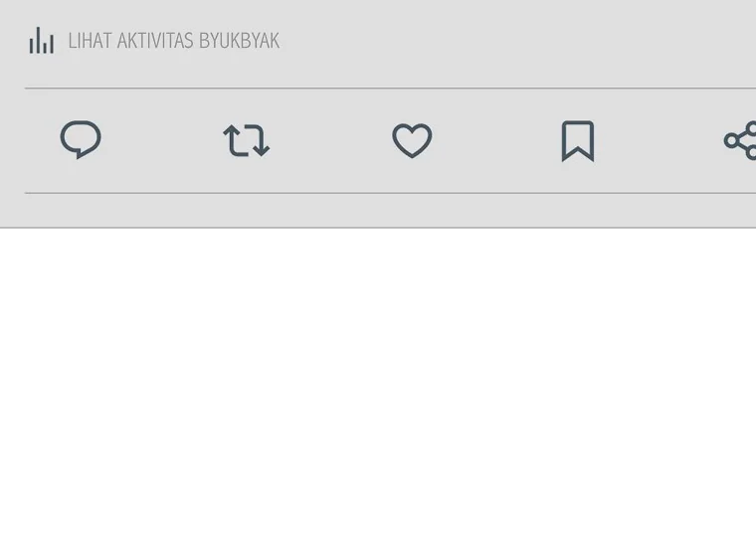The image size is (756, 547).
Task: Expand share menu from the share icon
Action: pyautogui.click(x=740, y=140)
